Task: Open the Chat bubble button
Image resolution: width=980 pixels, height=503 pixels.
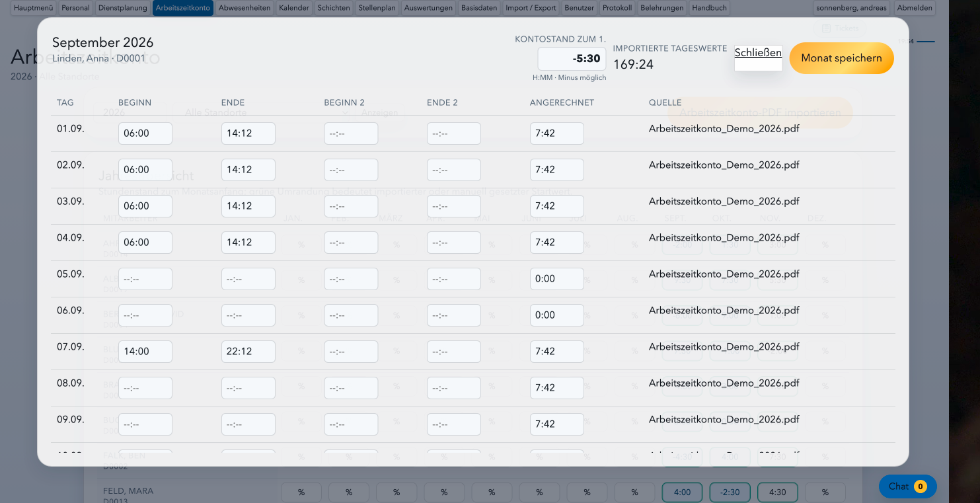Action: point(907,486)
